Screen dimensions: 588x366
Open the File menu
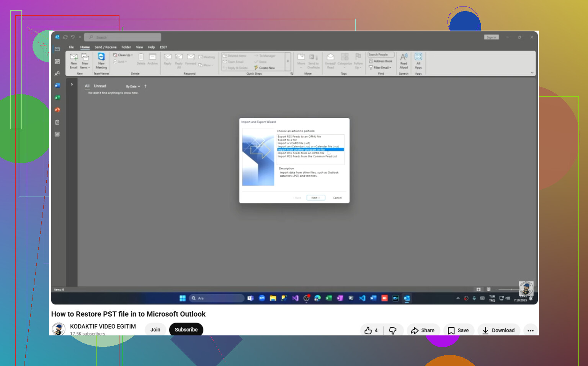pos(71,47)
